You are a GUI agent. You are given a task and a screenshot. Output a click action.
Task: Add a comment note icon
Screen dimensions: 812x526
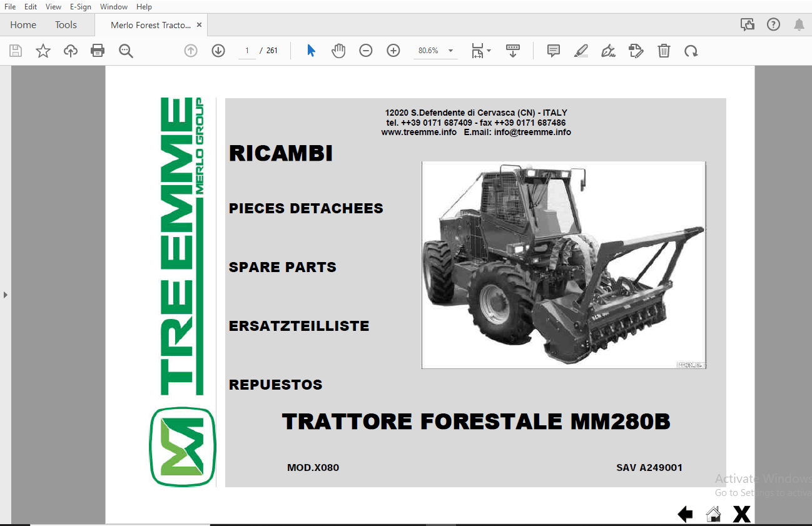(554, 51)
